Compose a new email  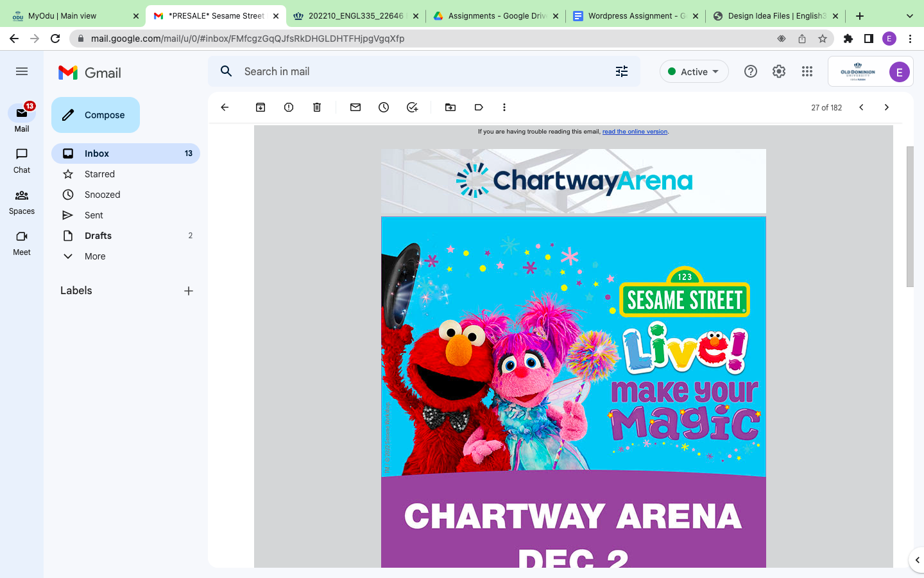pos(96,115)
